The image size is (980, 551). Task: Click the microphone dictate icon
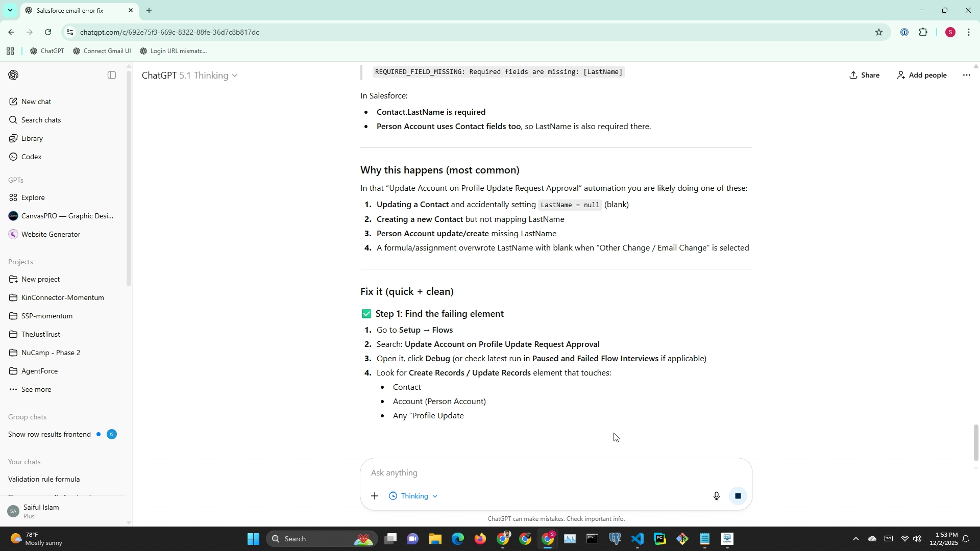[716, 496]
